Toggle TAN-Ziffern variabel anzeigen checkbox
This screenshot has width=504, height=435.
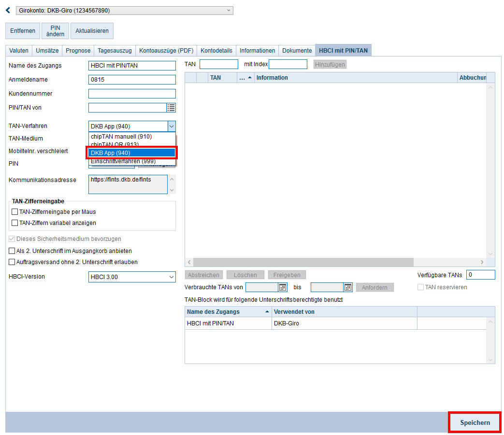(14, 223)
